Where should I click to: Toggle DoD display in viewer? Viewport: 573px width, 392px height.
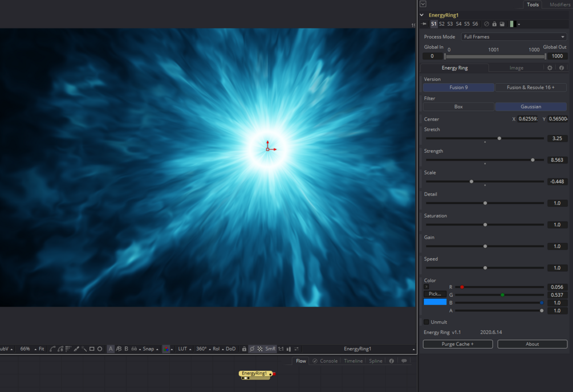[x=230, y=349]
